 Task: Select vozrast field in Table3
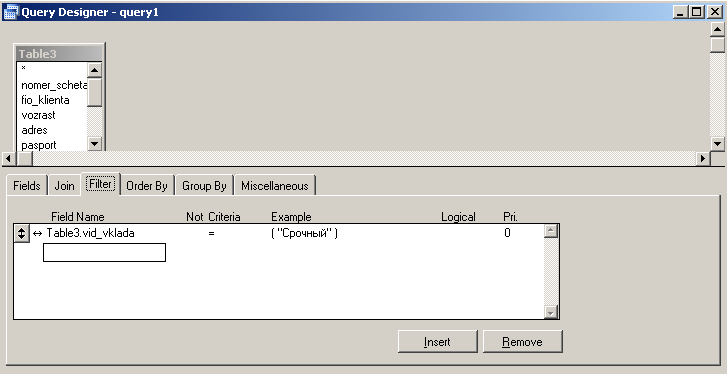tap(38, 115)
